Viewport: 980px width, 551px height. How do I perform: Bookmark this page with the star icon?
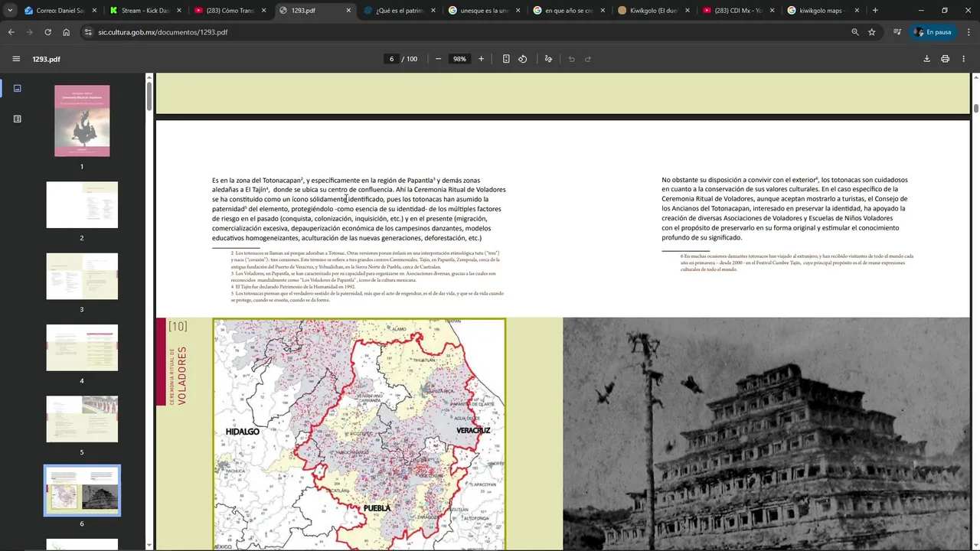872,32
